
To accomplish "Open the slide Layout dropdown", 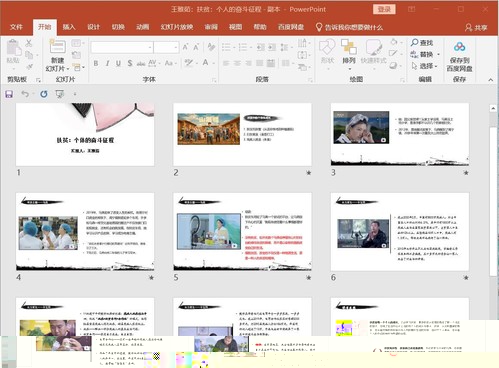I will tap(77, 43).
